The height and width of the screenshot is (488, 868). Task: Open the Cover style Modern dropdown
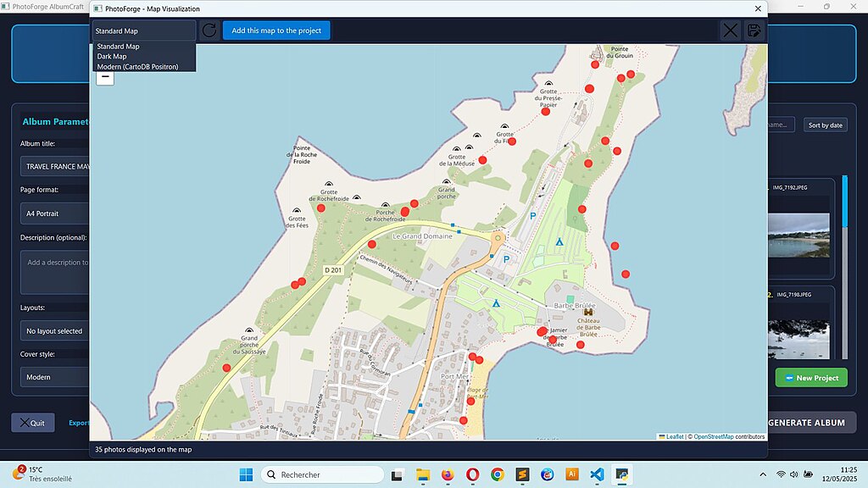(x=56, y=377)
